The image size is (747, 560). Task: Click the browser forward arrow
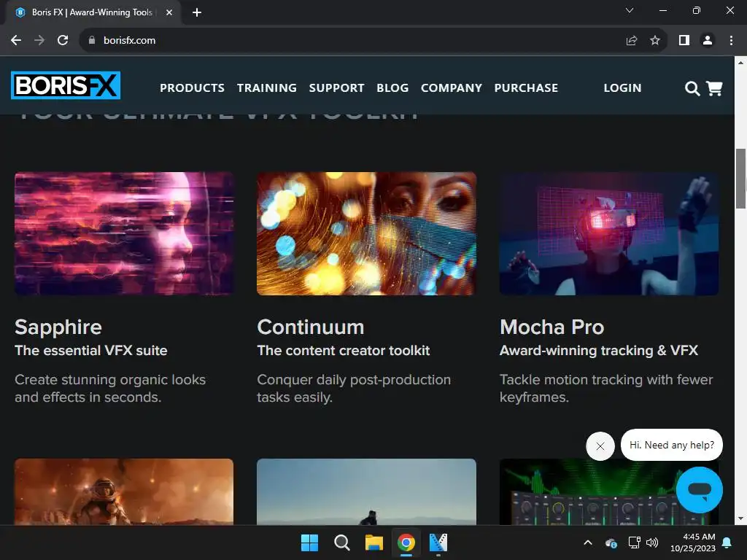click(39, 41)
